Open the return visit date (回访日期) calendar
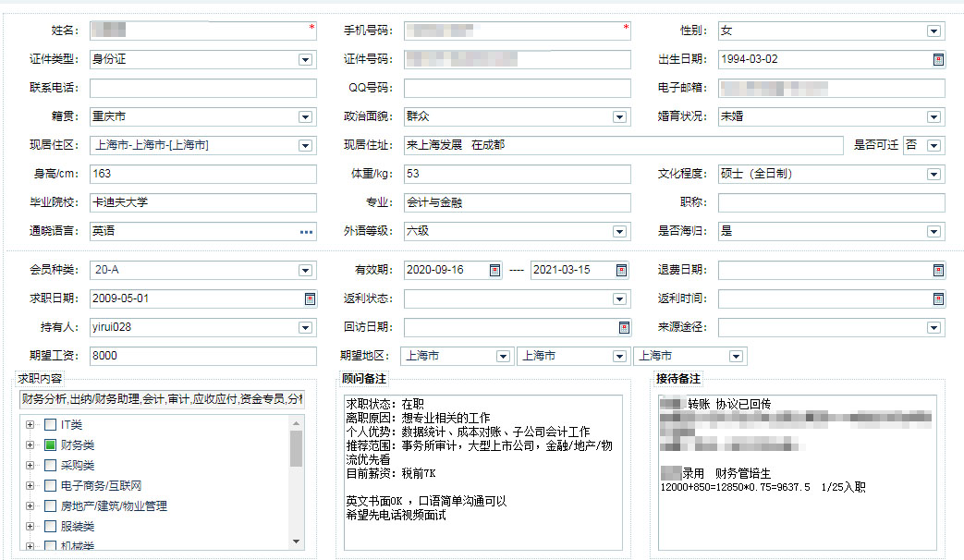 [x=624, y=328]
